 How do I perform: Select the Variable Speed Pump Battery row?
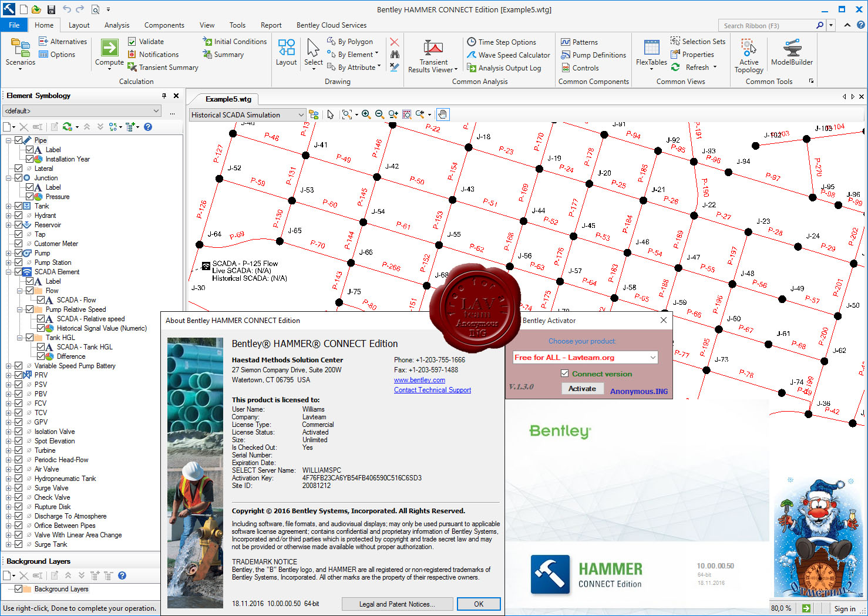pos(75,366)
